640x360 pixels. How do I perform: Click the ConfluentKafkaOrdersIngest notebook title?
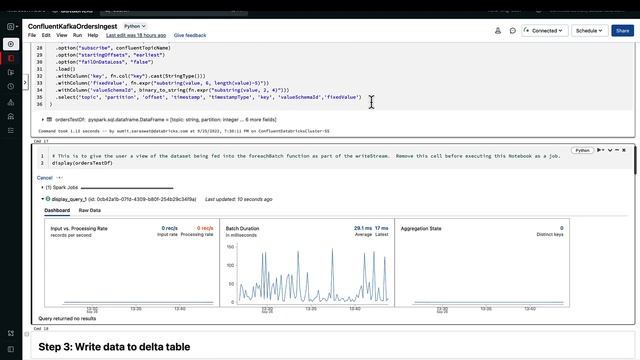(x=73, y=26)
